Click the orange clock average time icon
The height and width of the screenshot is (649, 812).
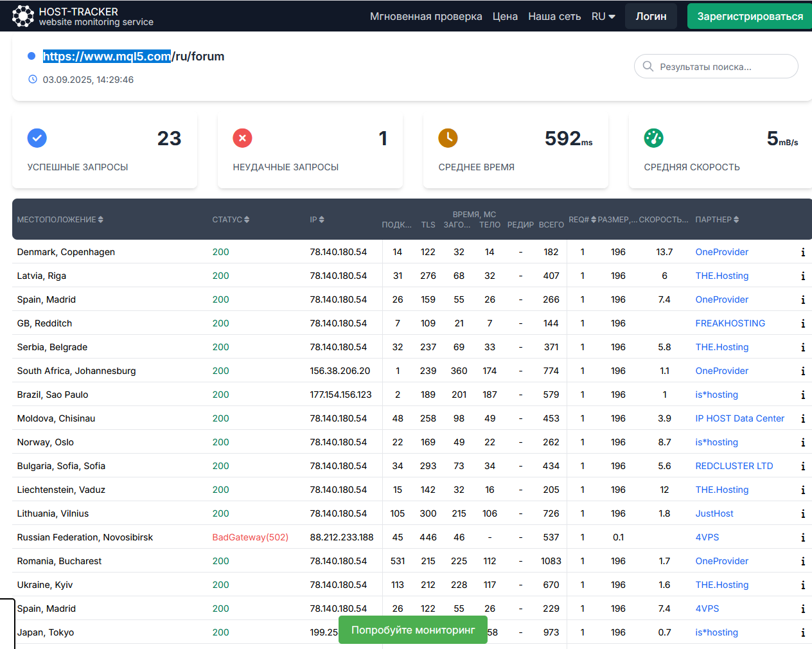448,138
